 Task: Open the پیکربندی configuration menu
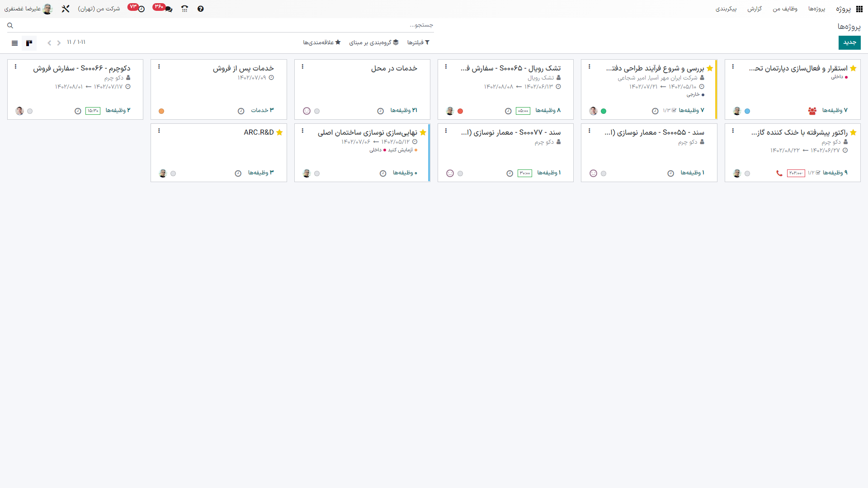726,9
